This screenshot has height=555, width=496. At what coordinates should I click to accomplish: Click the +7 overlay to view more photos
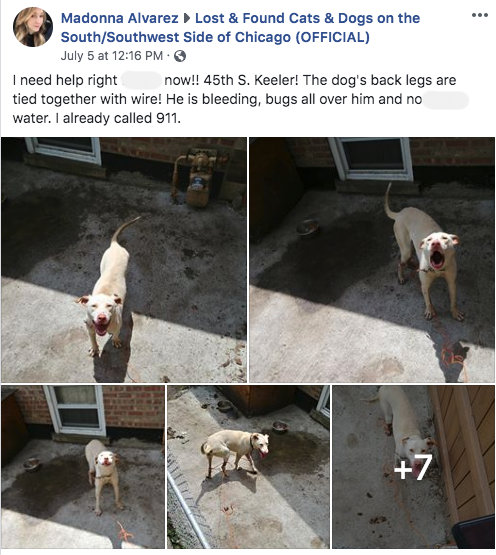pos(414,467)
